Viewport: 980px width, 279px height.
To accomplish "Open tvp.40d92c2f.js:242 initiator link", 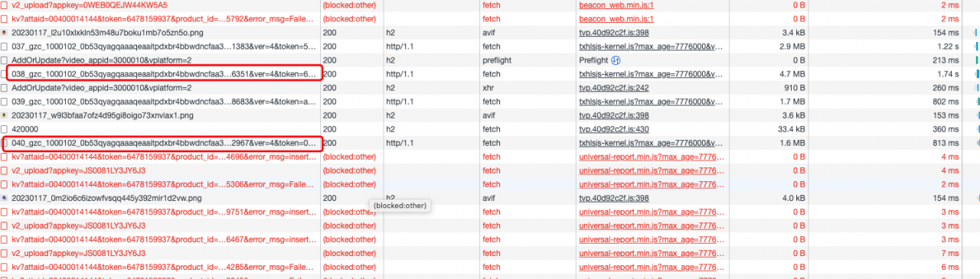I will point(614,87).
